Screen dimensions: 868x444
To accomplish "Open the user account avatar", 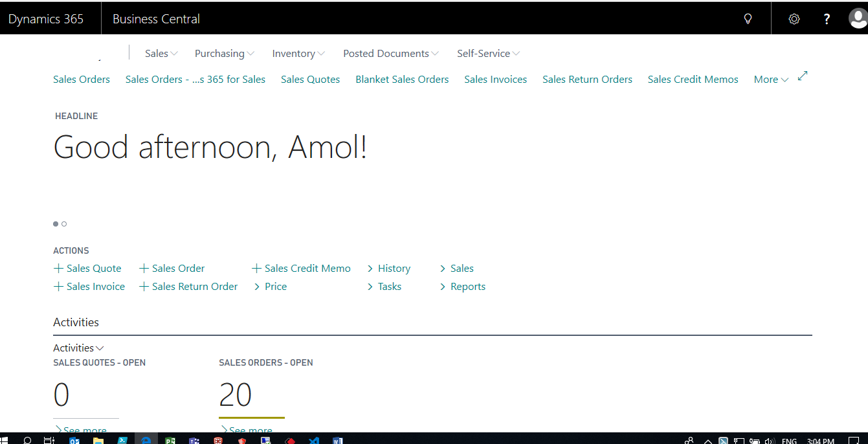I will [858, 19].
